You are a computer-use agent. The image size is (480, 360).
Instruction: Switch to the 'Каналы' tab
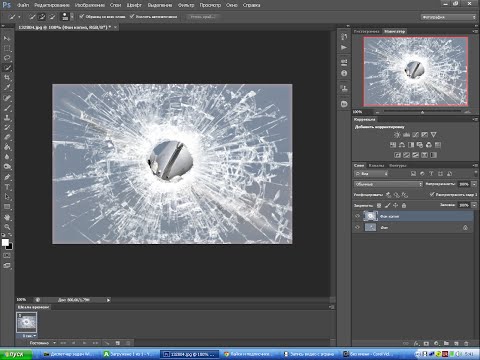376,165
